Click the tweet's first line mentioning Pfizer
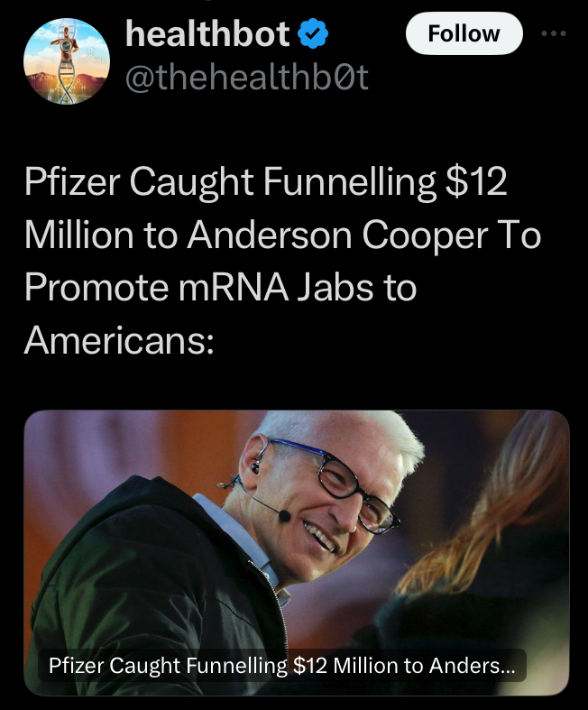 [x=265, y=182]
